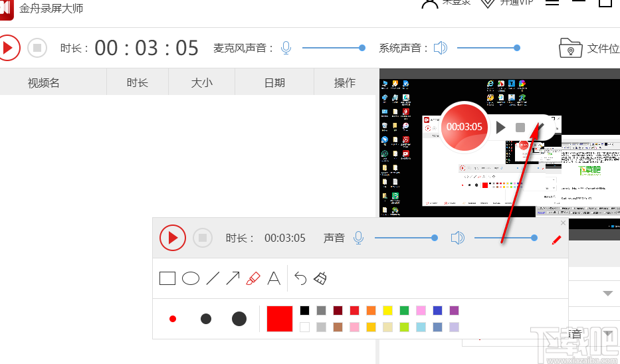Image resolution: width=620 pixels, height=364 pixels.
Task: Click the 时长 column header
Action: point(137,82)
